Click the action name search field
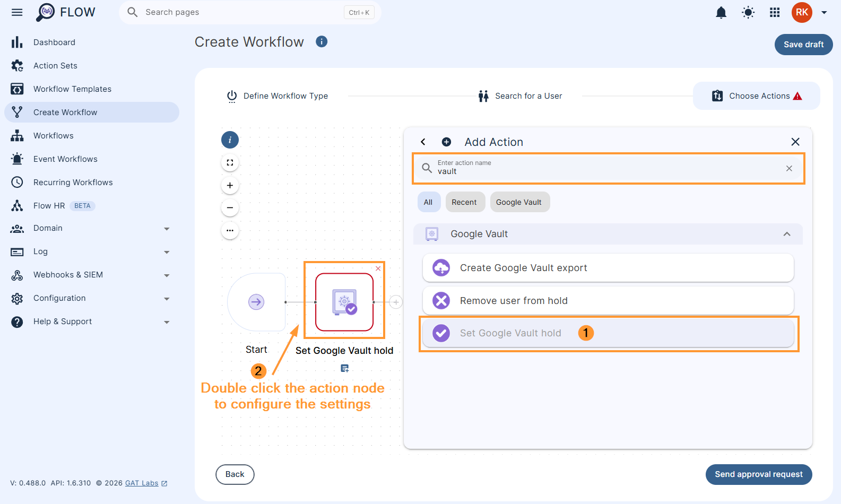The width and height of the screenshot is (841, 504). click(x=608, y=168)
